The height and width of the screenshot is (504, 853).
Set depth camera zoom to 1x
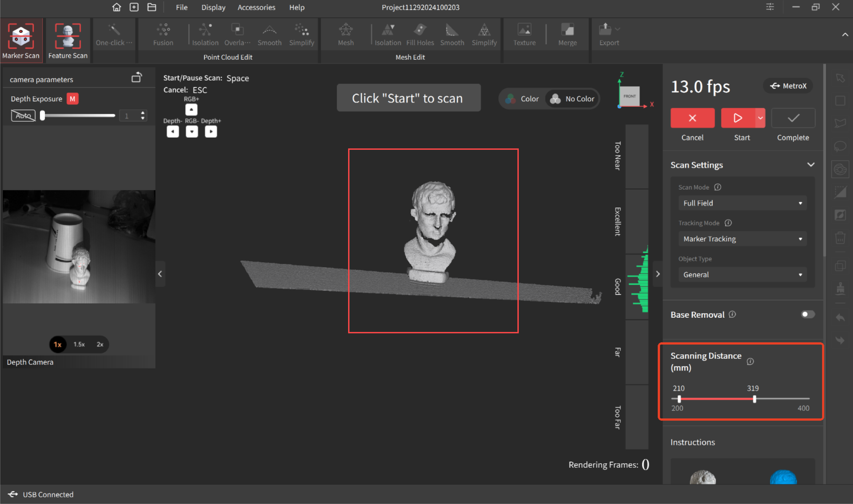(58, 344)
